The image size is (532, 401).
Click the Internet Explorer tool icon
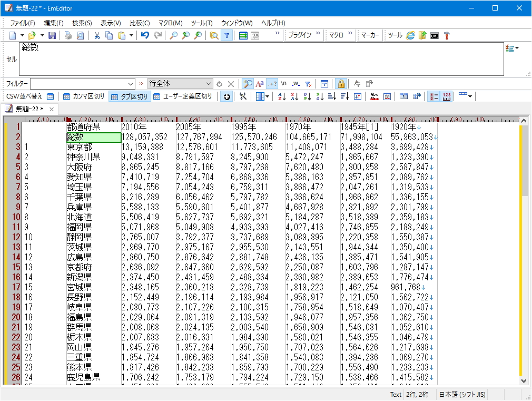point(410,35)
